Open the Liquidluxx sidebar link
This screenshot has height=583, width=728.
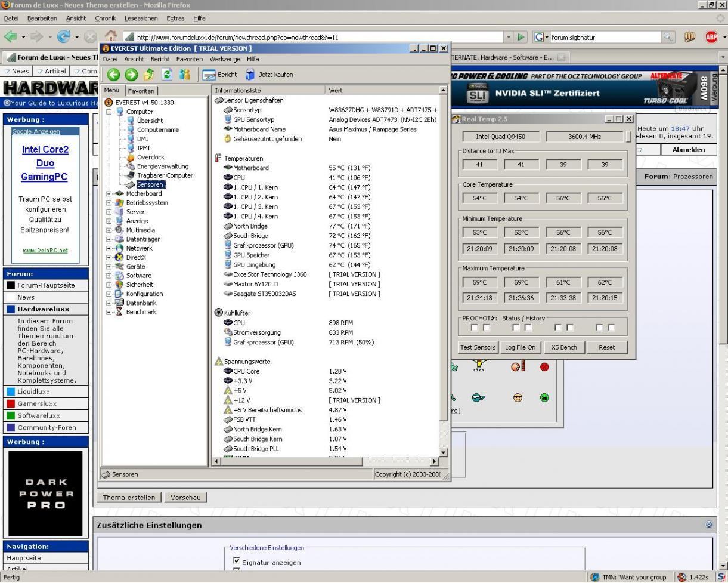[x=33, y=392]
